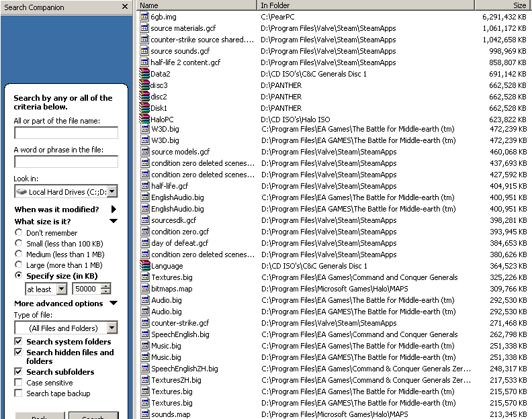532x419 pixels.
Task: Collapse the More advanced options section
Action: [x=114, y=303]
